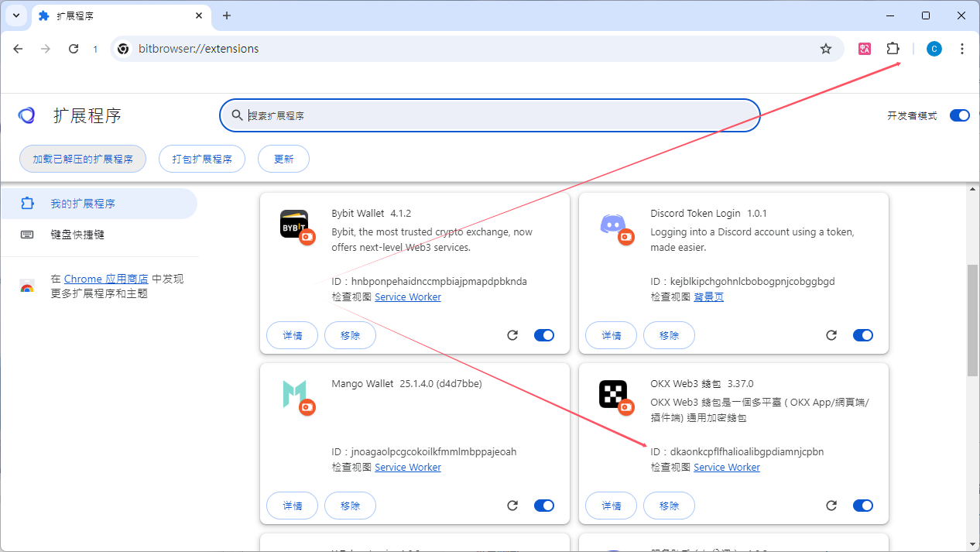Remove Discord Token Login extension
This screenshot has width=980, height=552.
click(x=669, y=335)
